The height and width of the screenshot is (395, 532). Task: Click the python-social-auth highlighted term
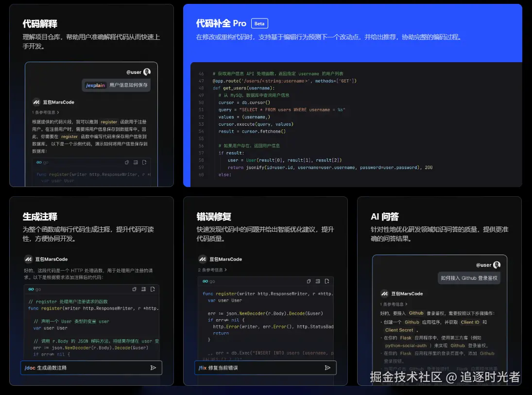pyautogui.click(x=406, y=346)
